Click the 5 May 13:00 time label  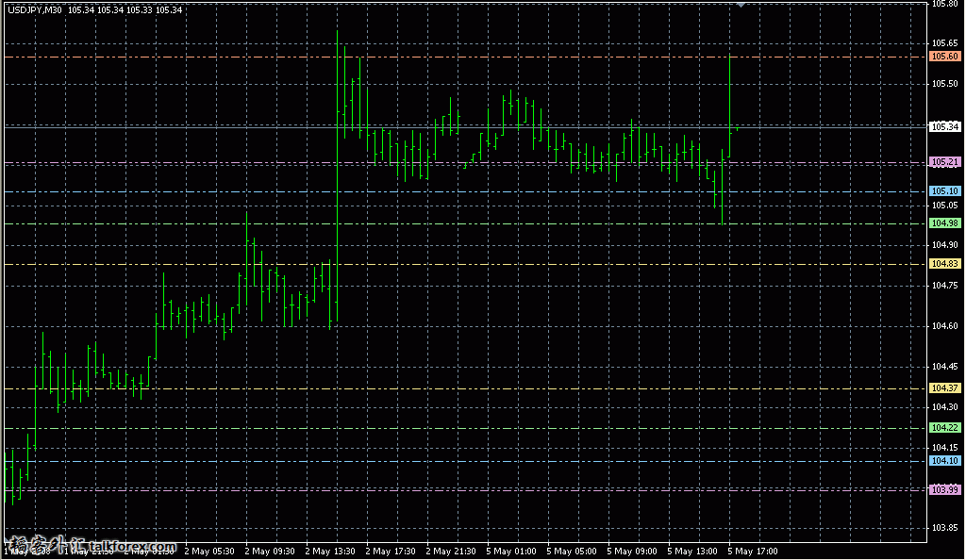(692, 552)
